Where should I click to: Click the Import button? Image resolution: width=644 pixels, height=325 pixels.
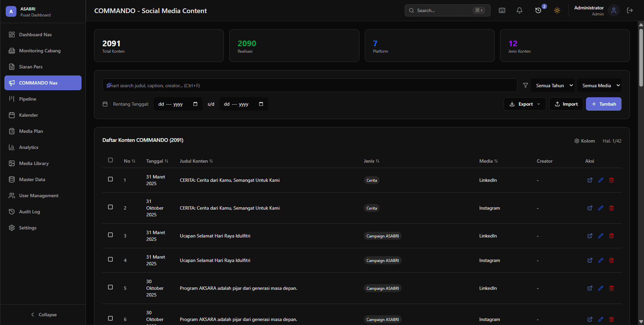566,104
